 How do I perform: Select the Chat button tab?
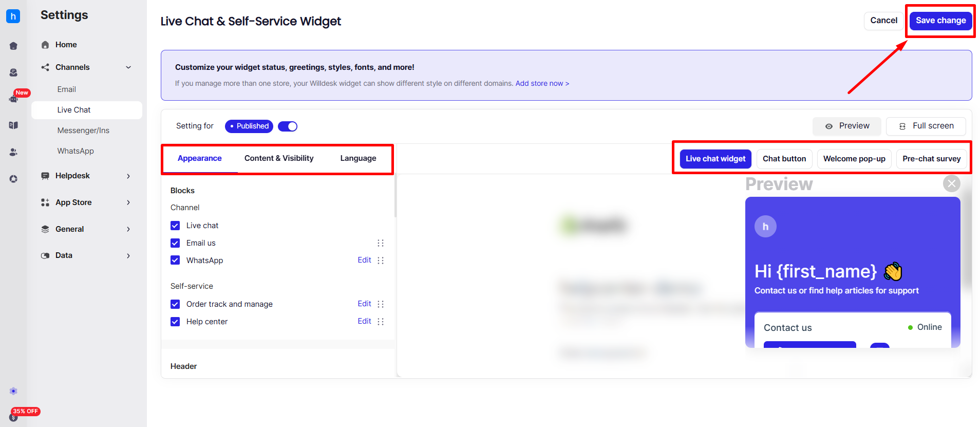click(784, 159)
